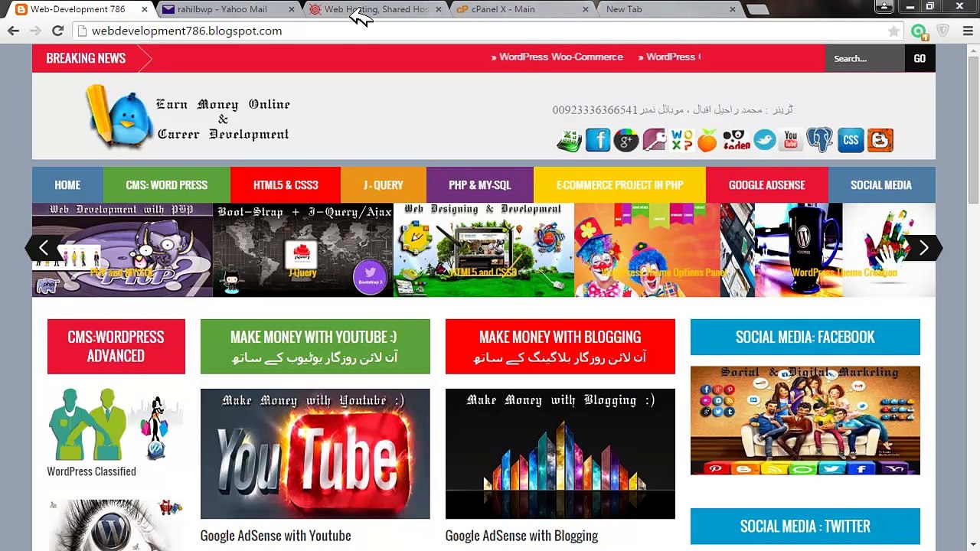Open SOCIAL MEDIA menu item

click(881, 185)
